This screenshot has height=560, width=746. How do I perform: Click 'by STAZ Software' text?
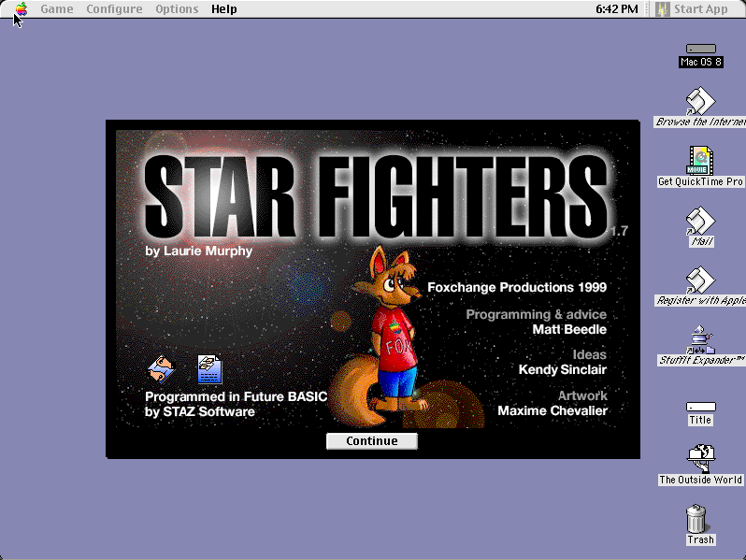tap(200, 411)
